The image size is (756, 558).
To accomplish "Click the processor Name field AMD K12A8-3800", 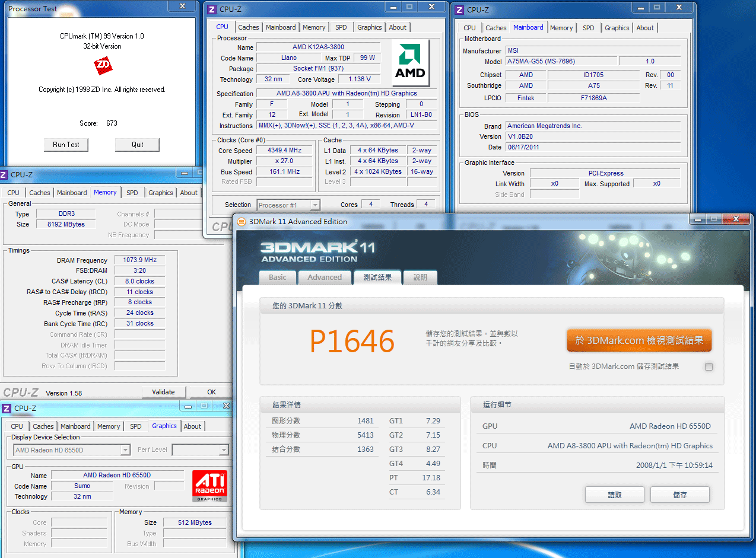I will click(318, 47).
